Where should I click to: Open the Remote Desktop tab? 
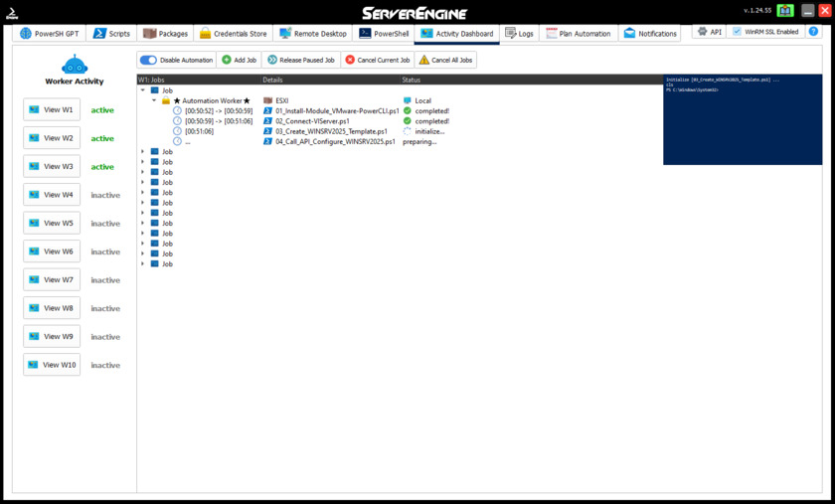(312, 34)
